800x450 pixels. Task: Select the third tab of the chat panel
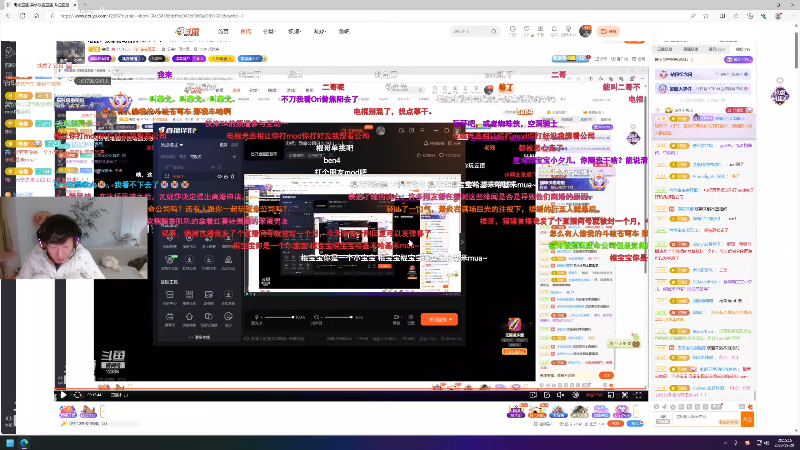[717, 49]
